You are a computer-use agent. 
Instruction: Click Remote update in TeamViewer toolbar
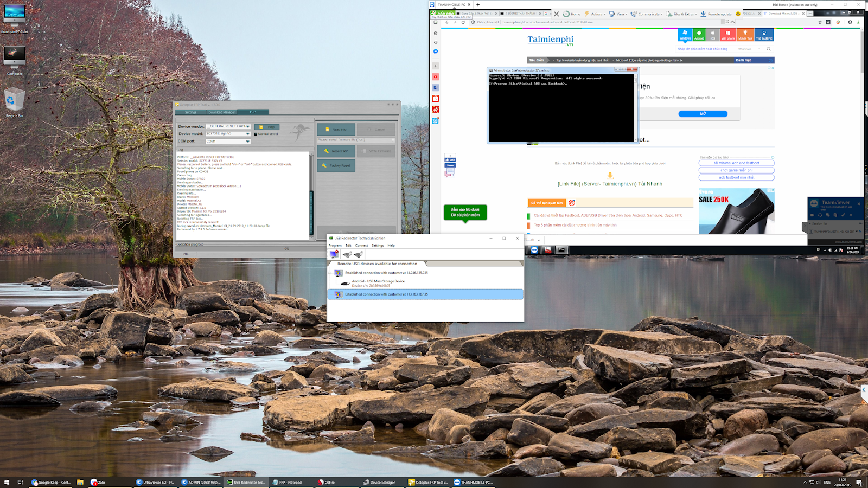tap(716, 14)
